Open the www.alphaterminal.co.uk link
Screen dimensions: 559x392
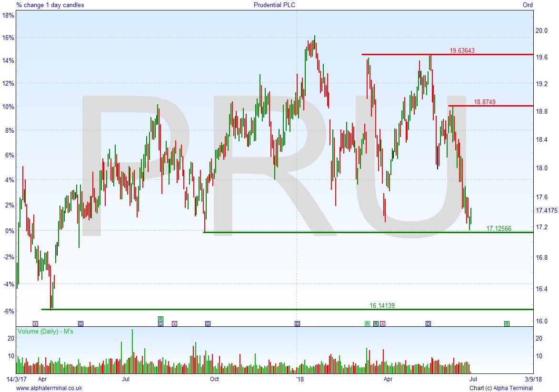pos(49,388)
